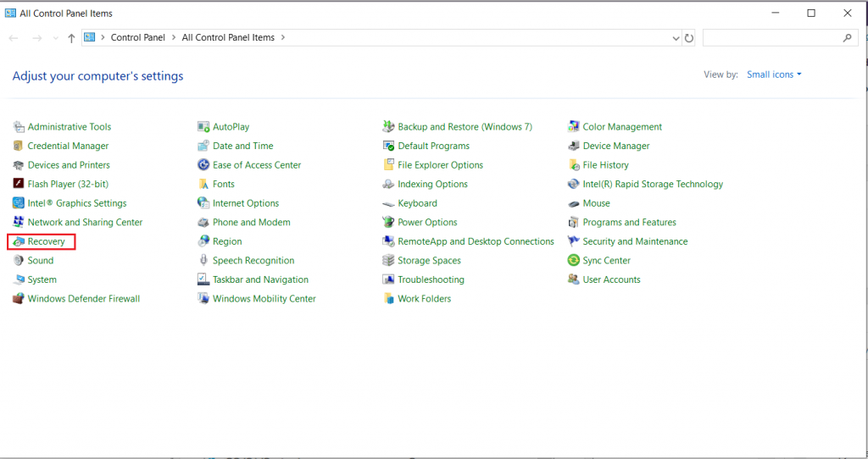The height and width of the screenshot is (459, 868).
Task: Go back with the Back arrow
Action: pyautogui.click(x=14, y=38)
